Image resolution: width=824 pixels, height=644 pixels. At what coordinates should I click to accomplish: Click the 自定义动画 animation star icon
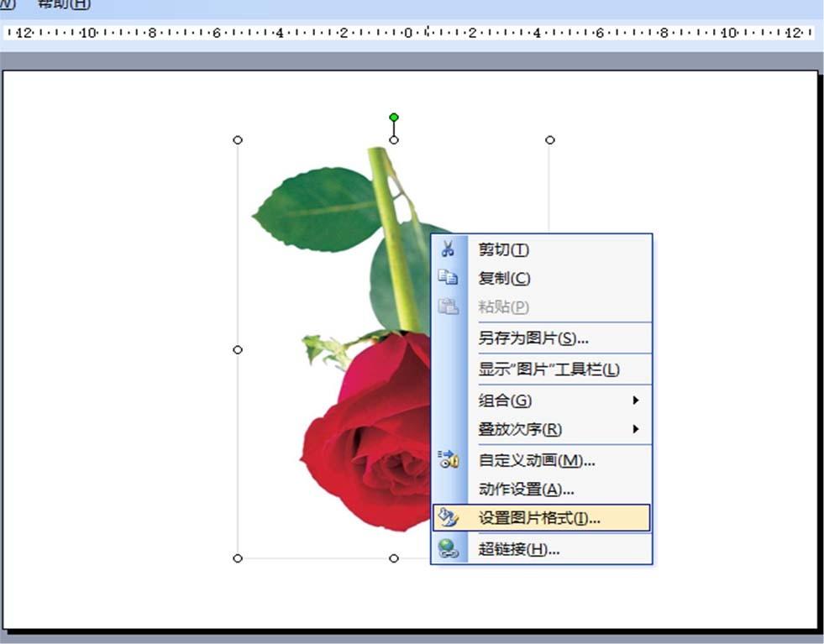449,459
